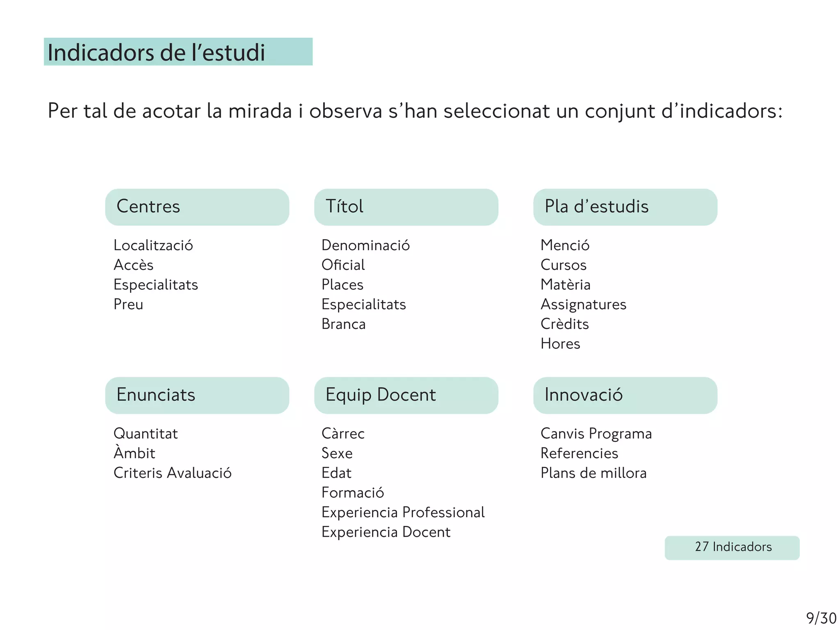Click the Branca item under Títol
This screenshot has width=840, height=630.
(x=343, y=324)
